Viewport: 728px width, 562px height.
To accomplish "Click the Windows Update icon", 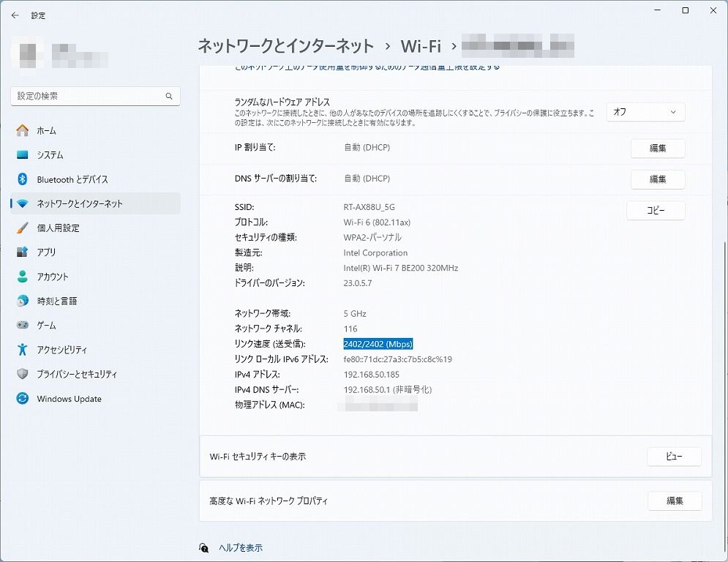I will 23,399.
